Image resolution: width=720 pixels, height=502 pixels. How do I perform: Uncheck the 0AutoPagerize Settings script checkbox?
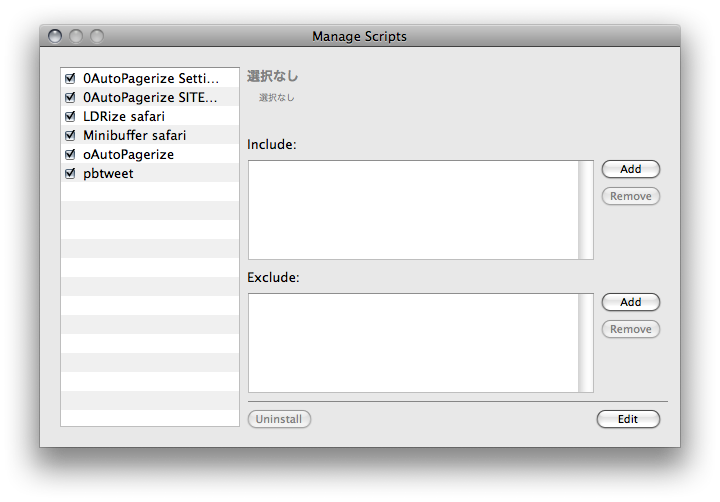click(70, 78)
